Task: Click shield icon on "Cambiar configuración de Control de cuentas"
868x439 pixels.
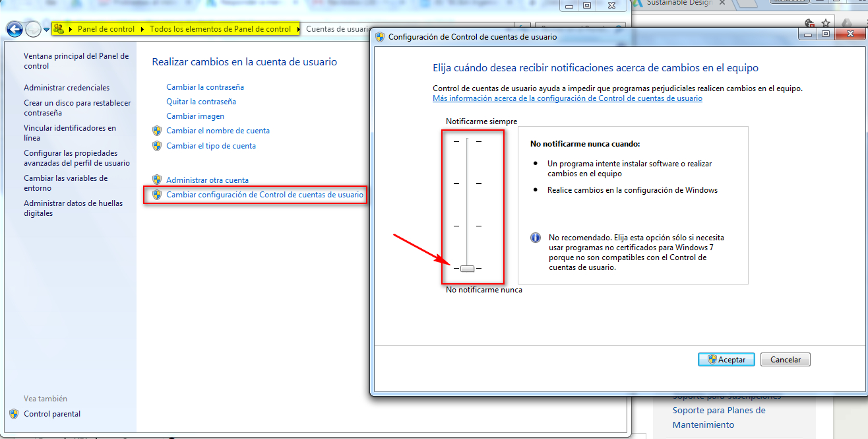Action: pyautogui.click(x=158, y=195)
